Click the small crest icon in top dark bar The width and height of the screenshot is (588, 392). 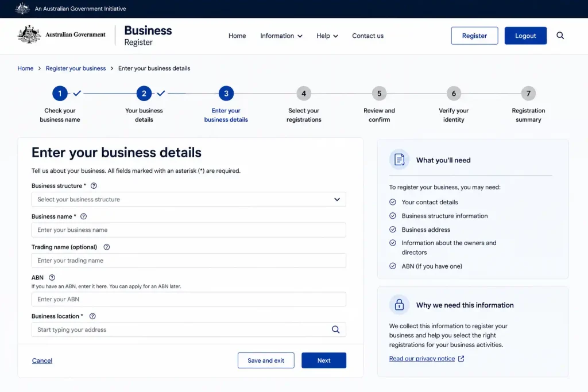pyautogui.click(x=22, y=8)
